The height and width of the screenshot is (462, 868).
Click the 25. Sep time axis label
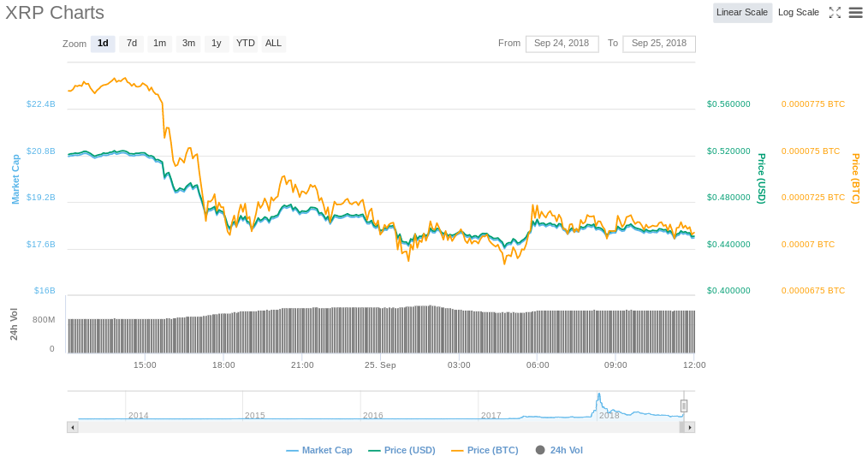pyautogui.click(x=380, y=365)
